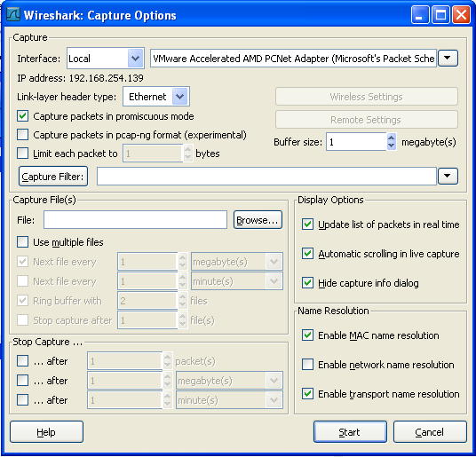Enable Limit each packet to bytes
This screenshot has width=476, height=457.
[23, 154]
